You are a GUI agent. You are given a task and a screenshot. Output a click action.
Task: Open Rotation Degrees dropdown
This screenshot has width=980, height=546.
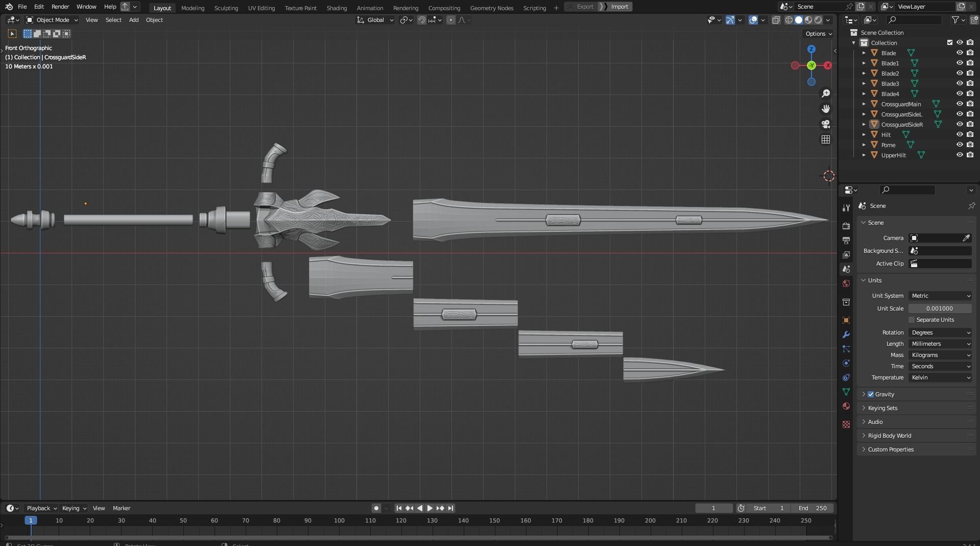940,333
